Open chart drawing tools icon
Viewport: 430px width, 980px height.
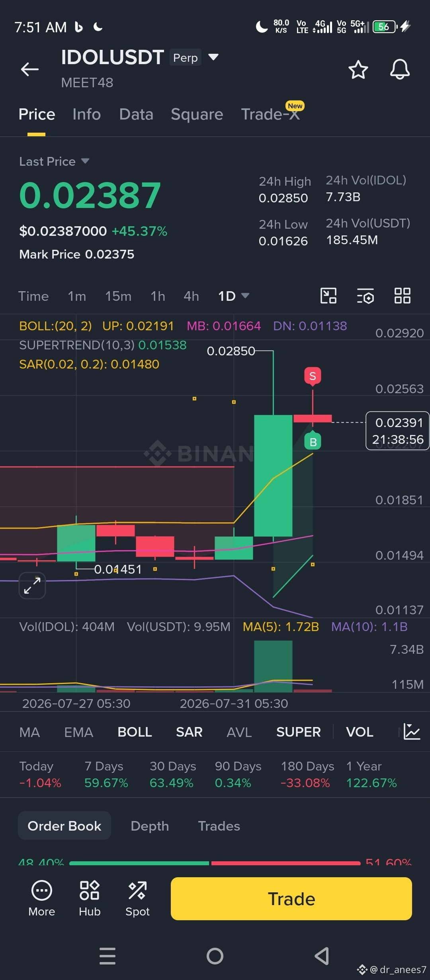point(328,296)
